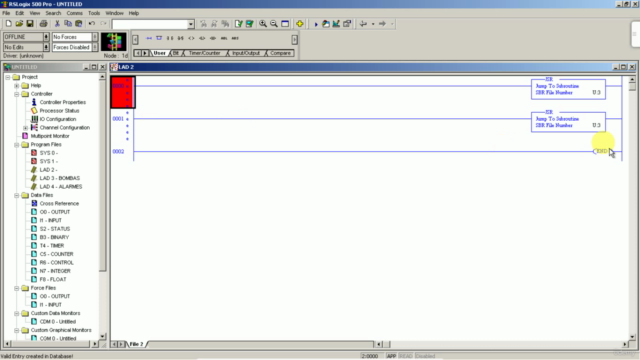Click the toolbar search input field
Screen dimensions: 640x360
[x=150, y=24]
